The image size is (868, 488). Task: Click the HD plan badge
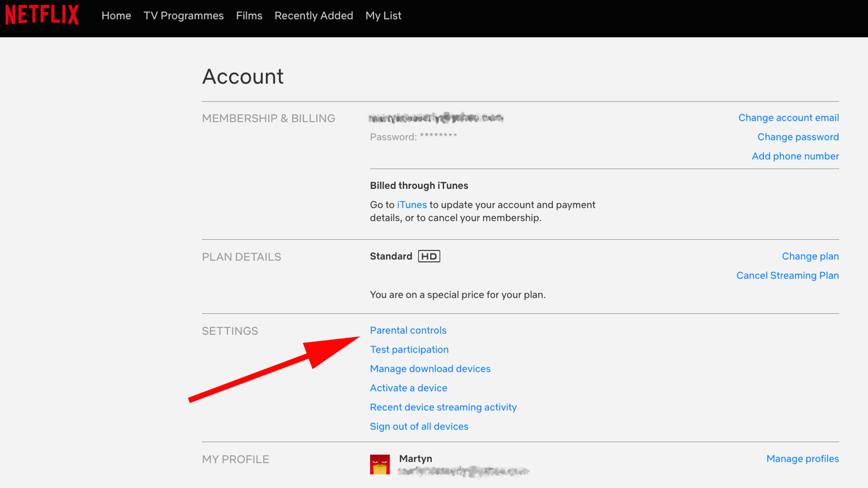coord(429,256)
